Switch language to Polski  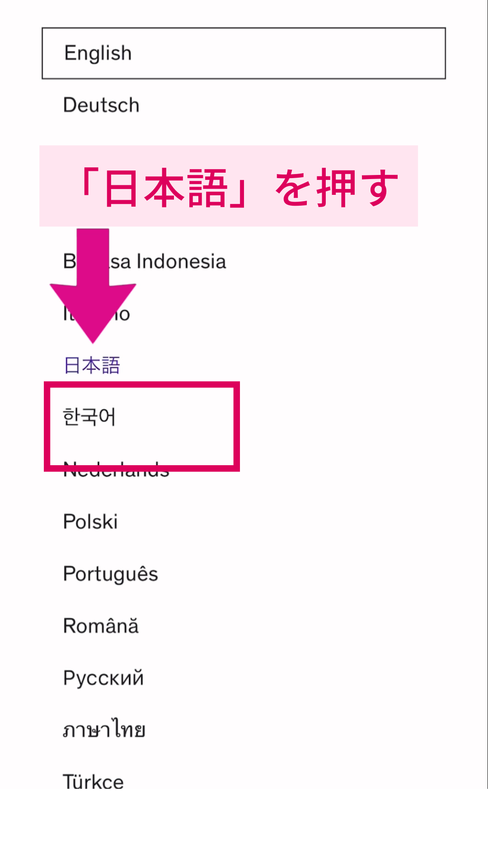point(90,522)
